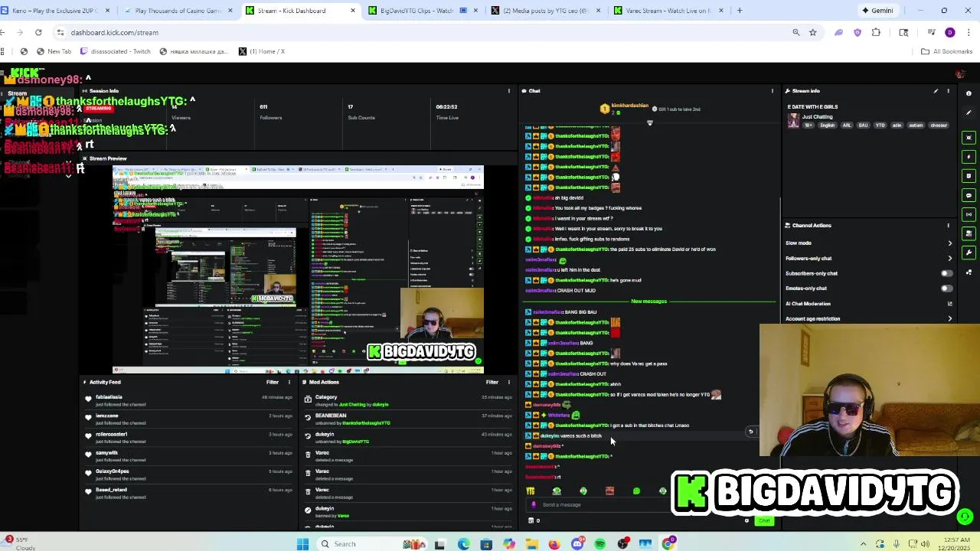Image resolution: width=980 pixels, height=551 pixels.
Task: Select BEANIEBEAN unbanned mod action entry
Action: point(407,419)
